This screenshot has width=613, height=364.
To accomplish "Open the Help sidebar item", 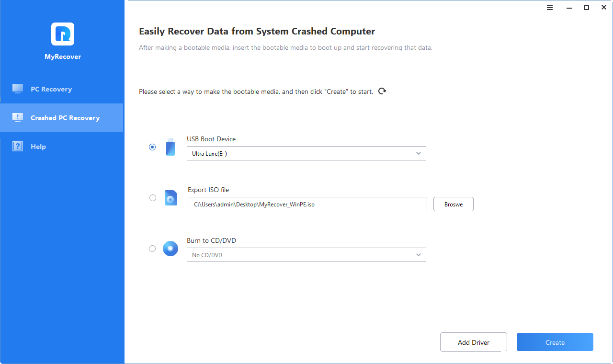I will point(38,147).
